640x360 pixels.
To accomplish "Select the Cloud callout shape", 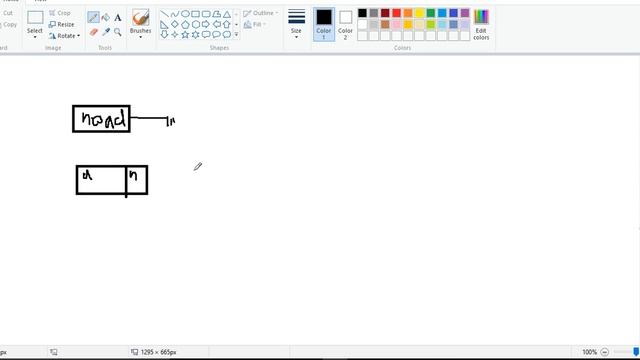I will click(227, 35).
